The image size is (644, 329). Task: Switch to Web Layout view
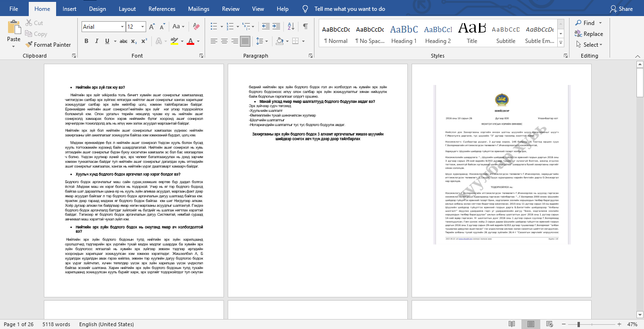coord(550,324)
